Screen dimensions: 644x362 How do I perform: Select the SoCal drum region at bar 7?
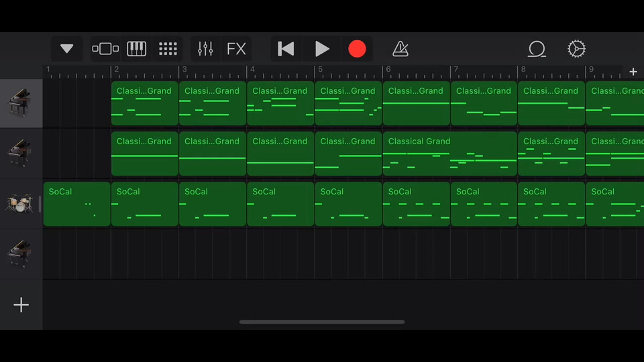484,204
